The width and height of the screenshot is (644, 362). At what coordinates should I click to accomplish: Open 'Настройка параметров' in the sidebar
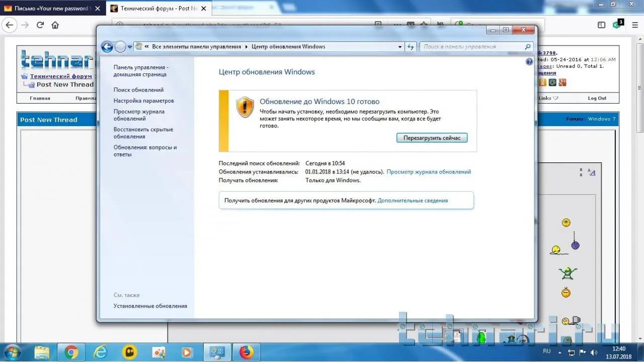144,101
